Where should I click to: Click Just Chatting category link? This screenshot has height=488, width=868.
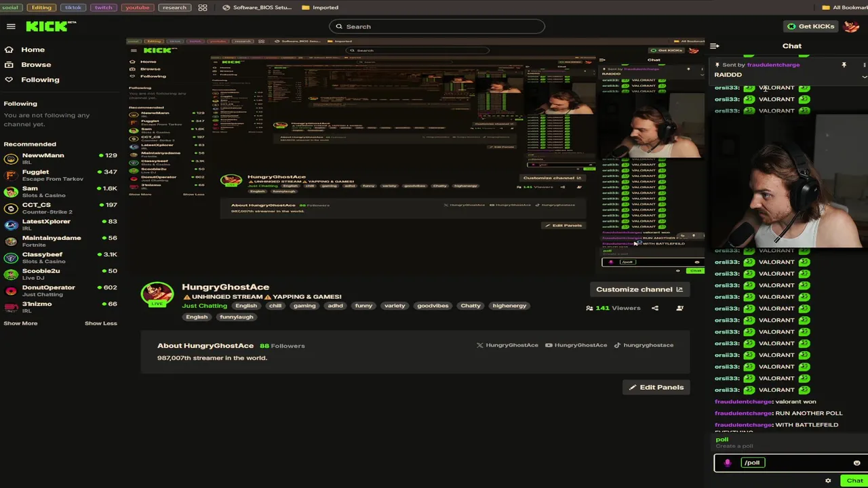204,306
